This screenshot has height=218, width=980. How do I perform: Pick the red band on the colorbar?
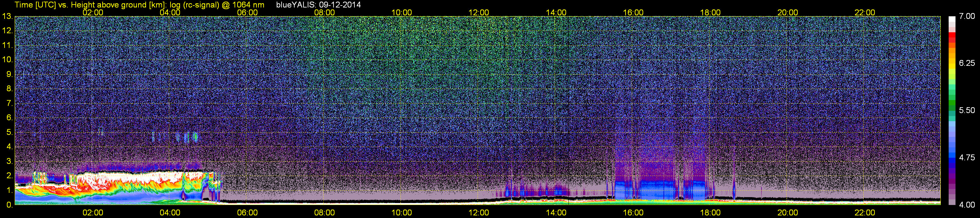(x=952, y=37)
